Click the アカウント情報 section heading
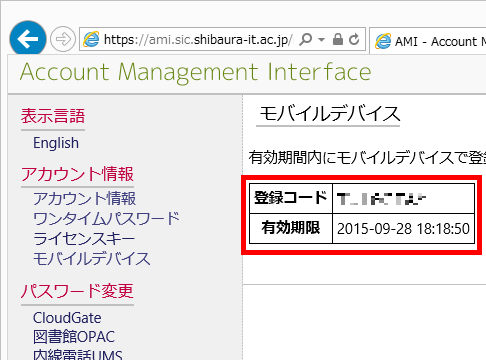This screenshot has height=360, width=486. (77, 174)
